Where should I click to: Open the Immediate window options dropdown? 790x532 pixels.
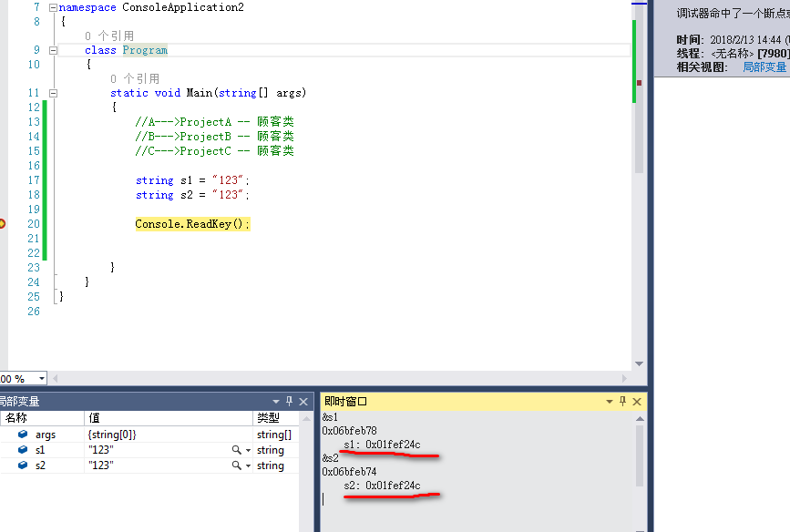click(x=609, y=402)
